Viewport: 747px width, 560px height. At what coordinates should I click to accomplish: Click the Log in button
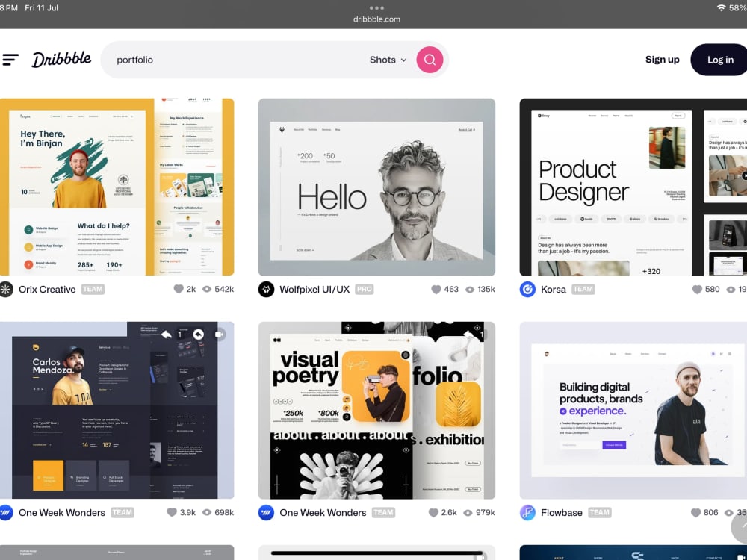click(x=719, y=60)
